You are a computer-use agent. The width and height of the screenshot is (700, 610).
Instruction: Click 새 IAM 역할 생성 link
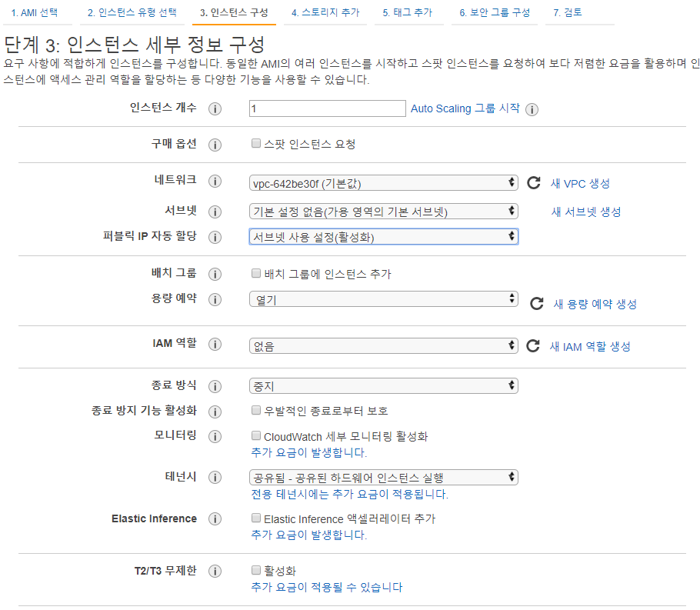(590, 346)
